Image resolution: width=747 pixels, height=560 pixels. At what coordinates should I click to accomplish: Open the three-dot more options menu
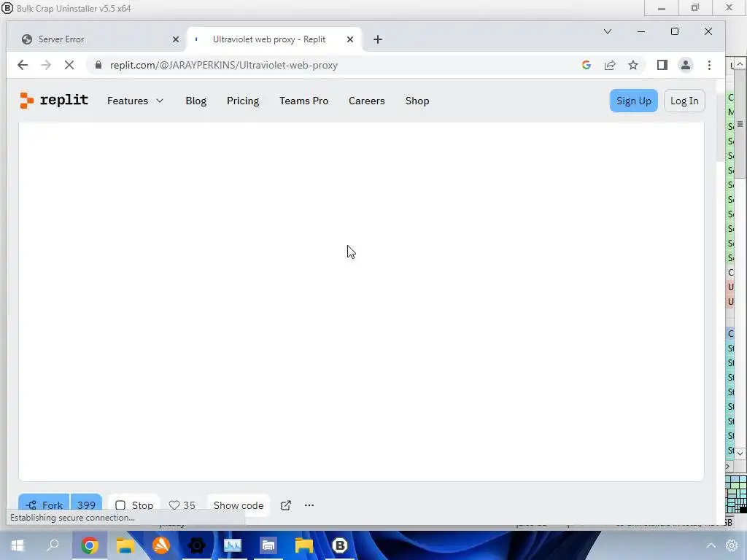pyautogui.click(x=309, y=505)
